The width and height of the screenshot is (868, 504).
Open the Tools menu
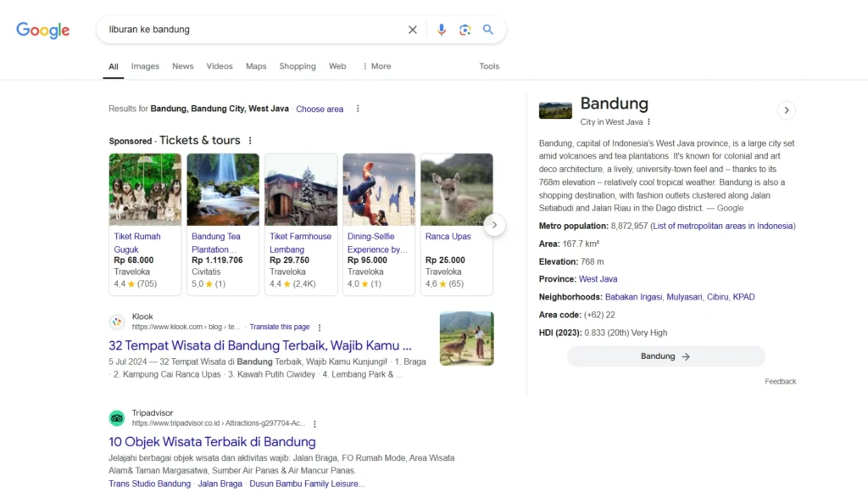tap(489, 66)
